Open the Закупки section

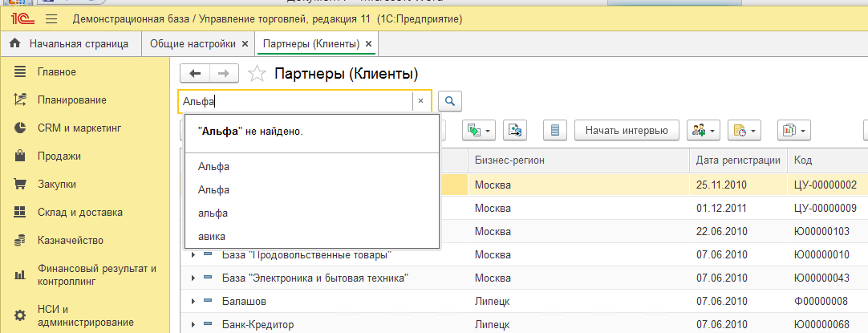coord(57,185)
